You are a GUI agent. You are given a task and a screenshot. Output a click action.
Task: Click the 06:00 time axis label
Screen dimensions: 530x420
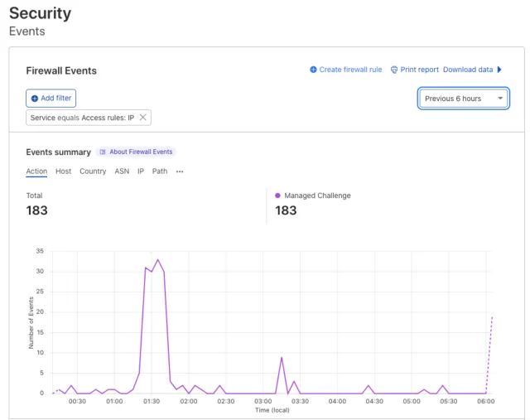486,402
